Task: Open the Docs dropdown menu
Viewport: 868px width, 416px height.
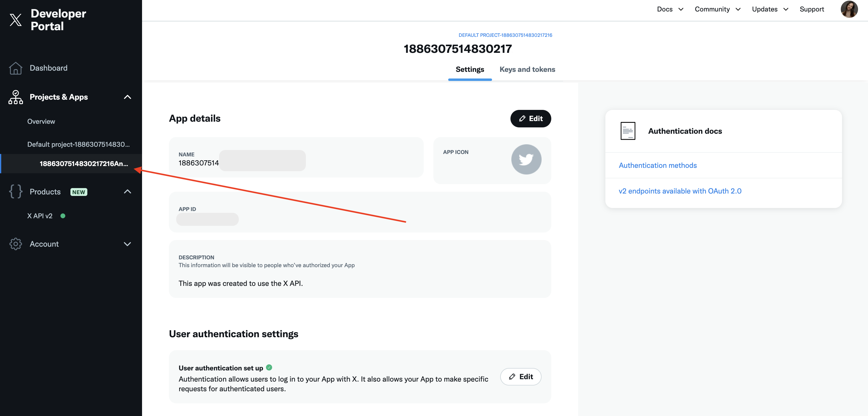Action: (670, 9)
